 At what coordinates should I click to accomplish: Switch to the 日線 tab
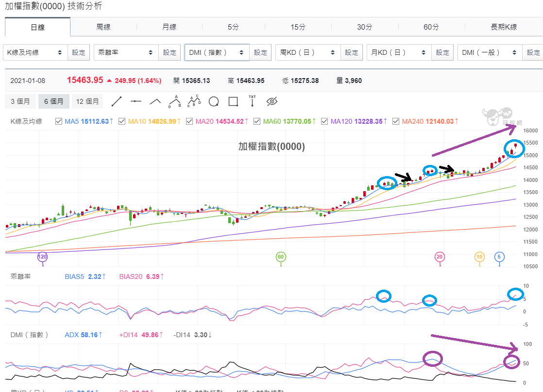click(x=38, y=27)
